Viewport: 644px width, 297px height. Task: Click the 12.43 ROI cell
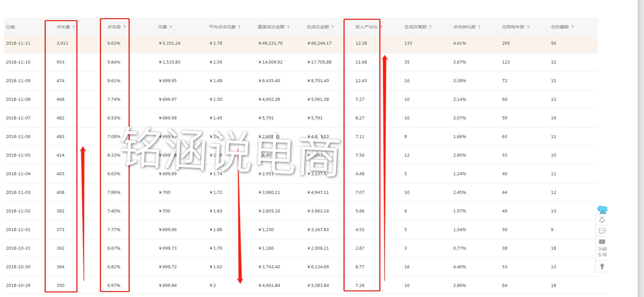point(361,81)
